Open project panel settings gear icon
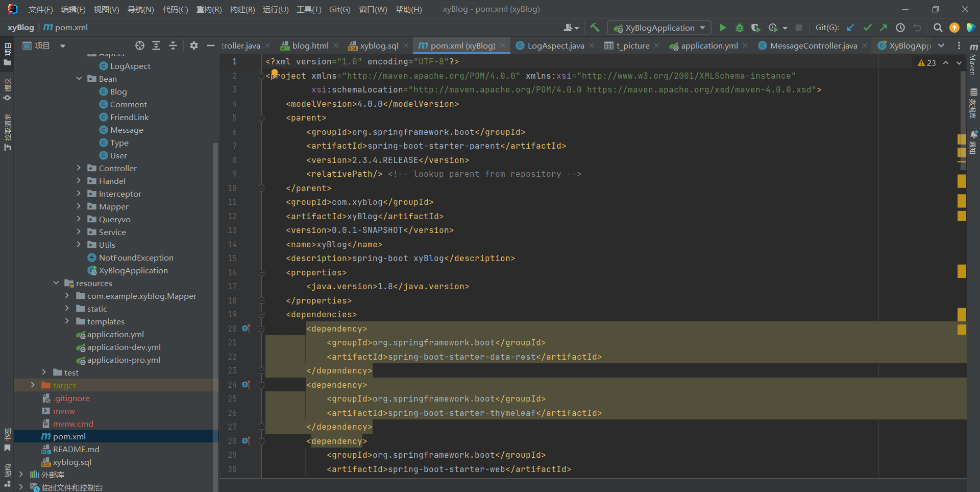Image resolution: width=980 pixels, height=492 pixels. click(193, 45)
